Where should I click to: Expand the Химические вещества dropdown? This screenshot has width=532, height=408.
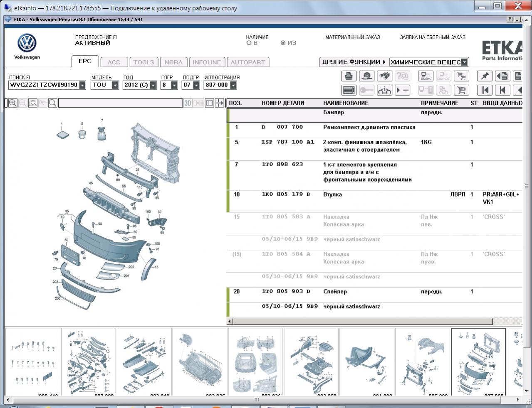(x=464, y=62)
